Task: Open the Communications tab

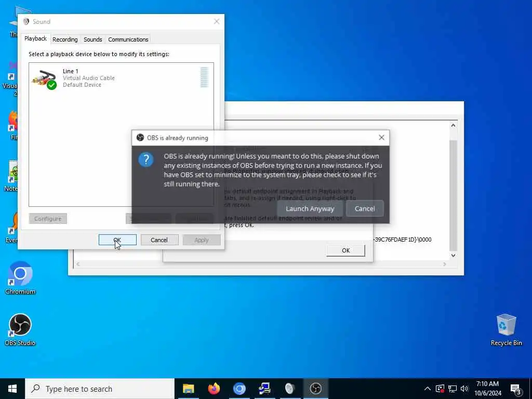Action: (x=128, y=39)
